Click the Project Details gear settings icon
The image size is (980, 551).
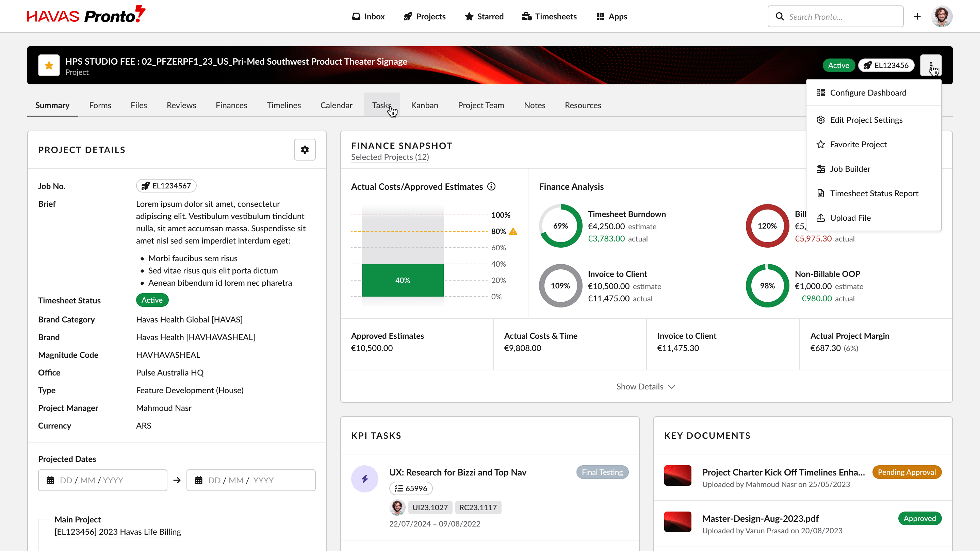[x=305, y=149]
